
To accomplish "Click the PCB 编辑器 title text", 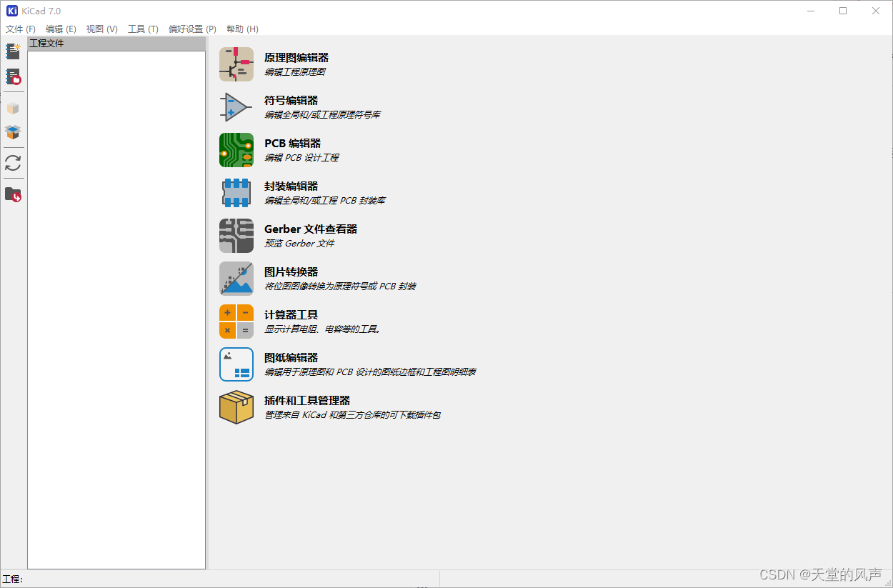I will pos(293,144).
